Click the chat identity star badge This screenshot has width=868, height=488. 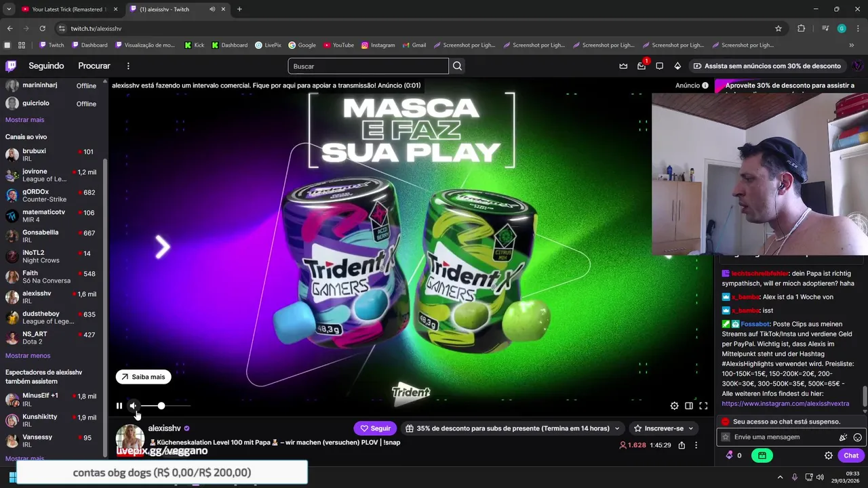(726, 437)
